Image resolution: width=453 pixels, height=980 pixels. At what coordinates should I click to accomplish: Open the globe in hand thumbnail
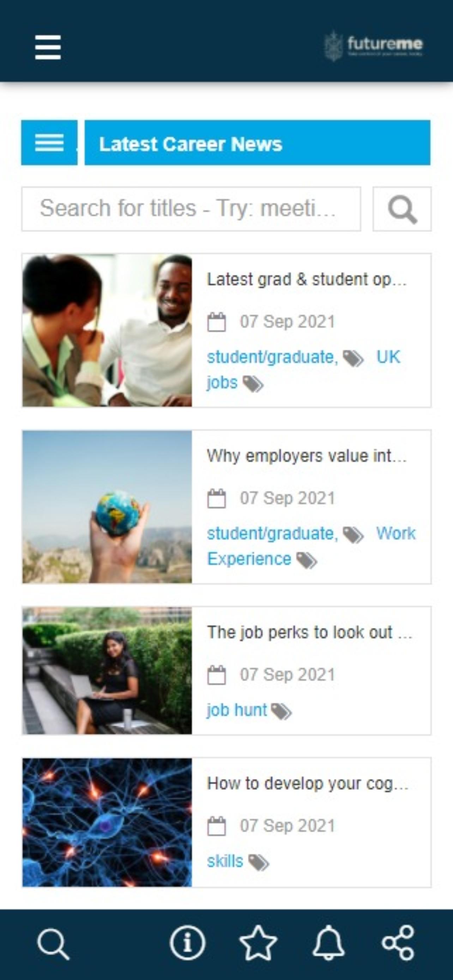[x=107, y=507]
